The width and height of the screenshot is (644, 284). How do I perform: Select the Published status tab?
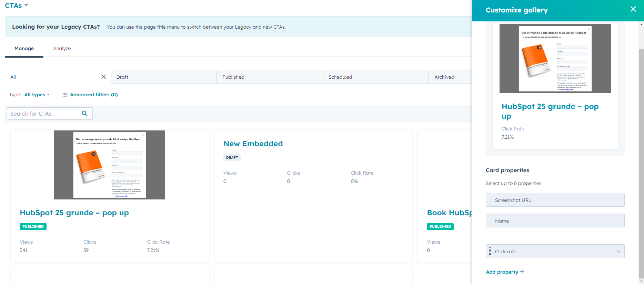click(x=270, y=77)
